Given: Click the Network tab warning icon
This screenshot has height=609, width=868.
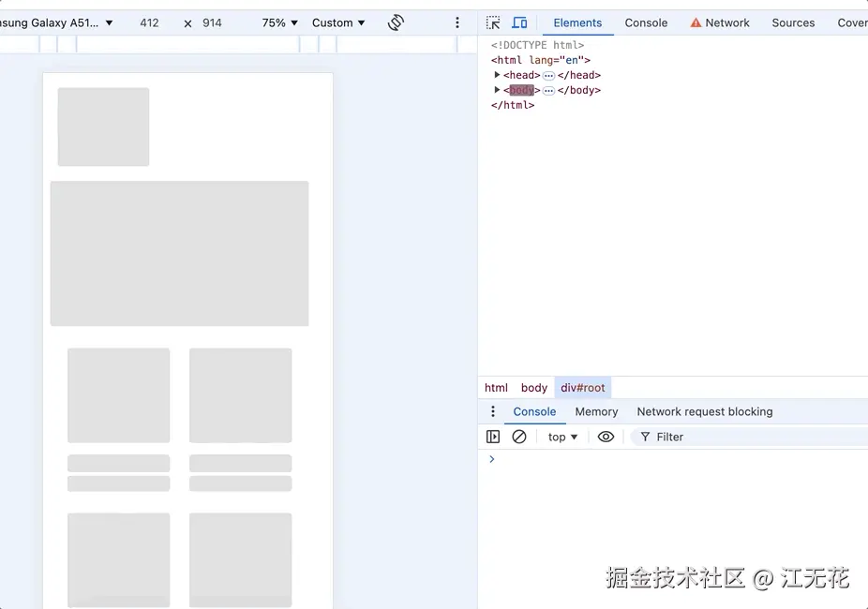Looking at the screenshot, I should click(696, 22).
